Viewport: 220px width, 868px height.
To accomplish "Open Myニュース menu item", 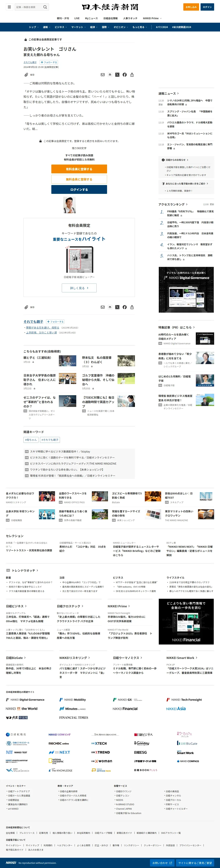I will [91, 18].
